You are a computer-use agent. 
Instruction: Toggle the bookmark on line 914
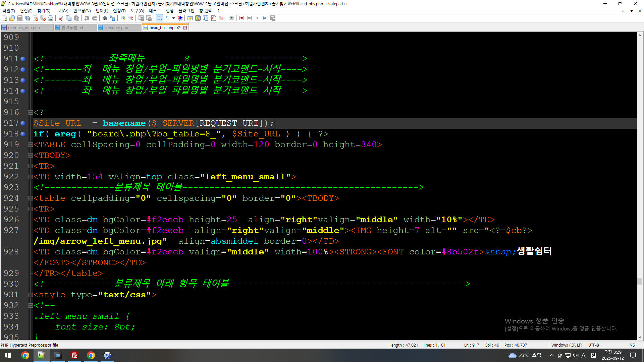(x=23, y=91)
